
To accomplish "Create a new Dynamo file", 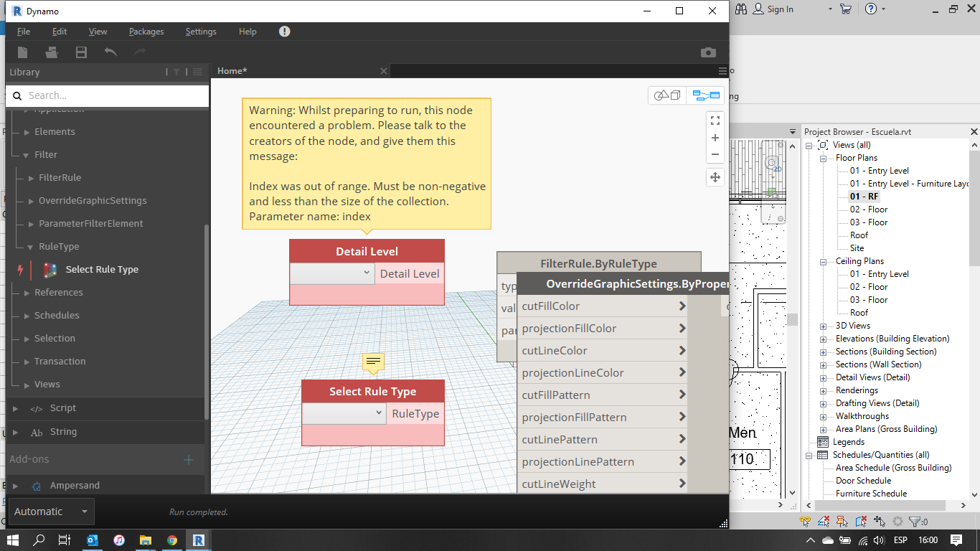I will pyautogui.click(x=22, y=52).
